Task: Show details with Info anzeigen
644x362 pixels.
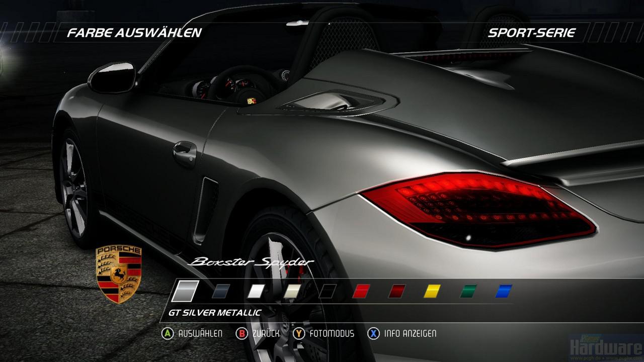Action: click(410, 333)
